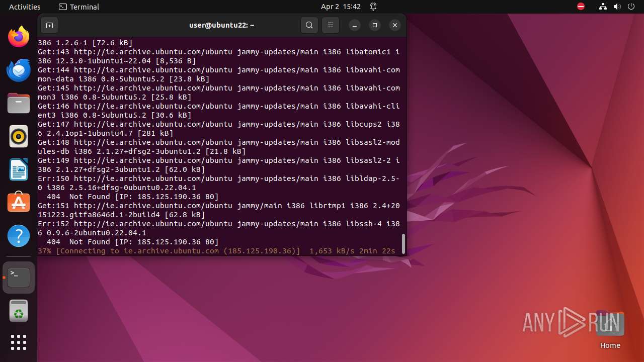
Task: Show the applications grid
Action: click(x=19, y=342)
